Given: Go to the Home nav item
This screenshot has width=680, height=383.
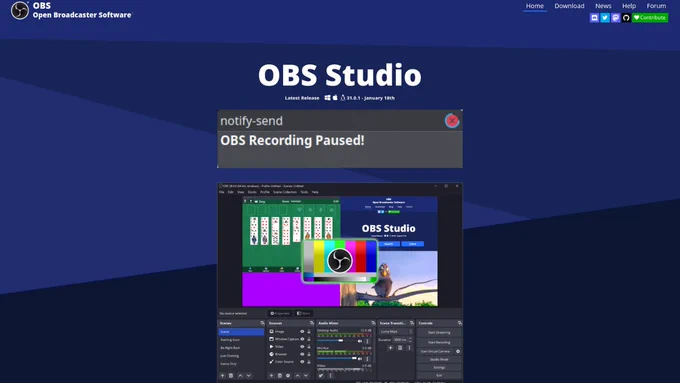Looking at the screenshot, I should pyautogui.click(x=534, y=6).
